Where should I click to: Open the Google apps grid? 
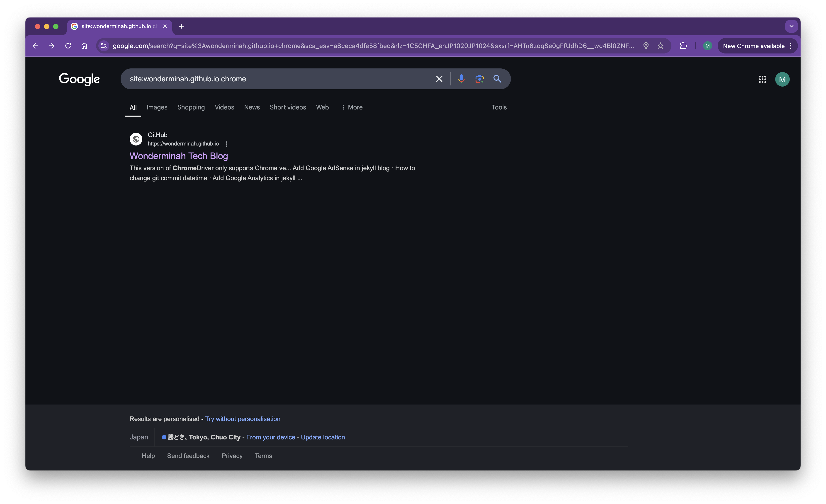coord(762,79)
